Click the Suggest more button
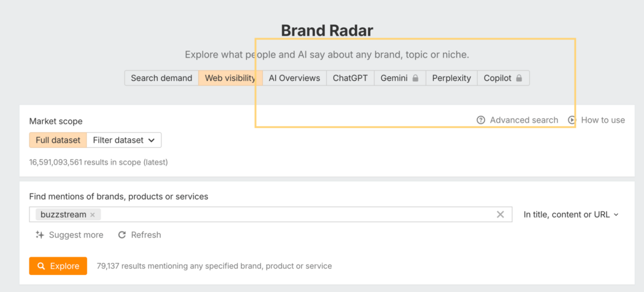The height and width of the screenshot is (292, 644). click(69, 235)
